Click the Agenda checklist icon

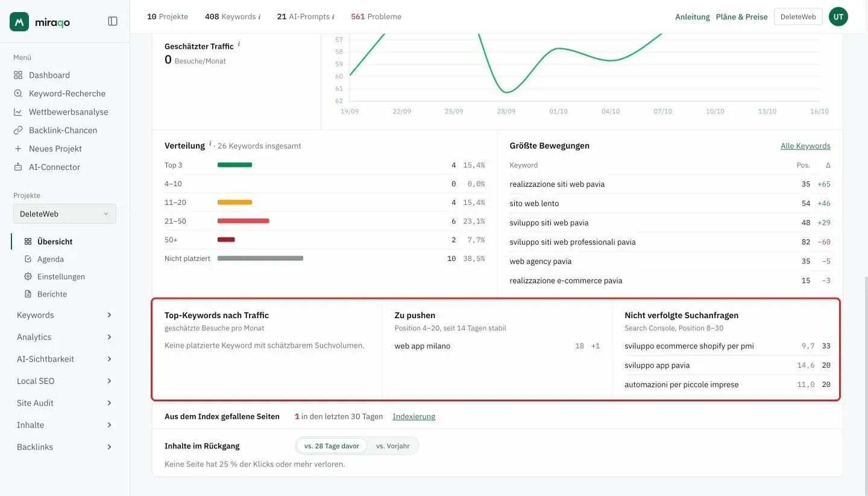(28, 259)
